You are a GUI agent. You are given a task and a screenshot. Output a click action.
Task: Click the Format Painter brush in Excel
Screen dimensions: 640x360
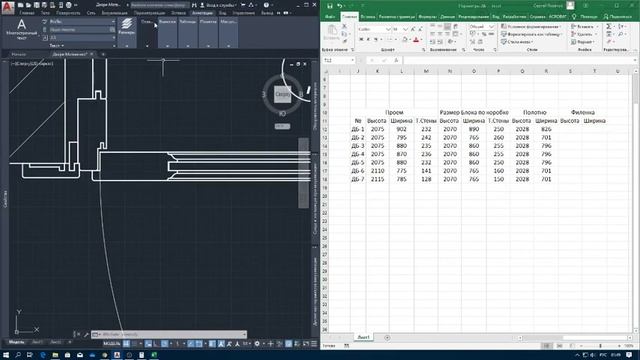tap(344, 41)
